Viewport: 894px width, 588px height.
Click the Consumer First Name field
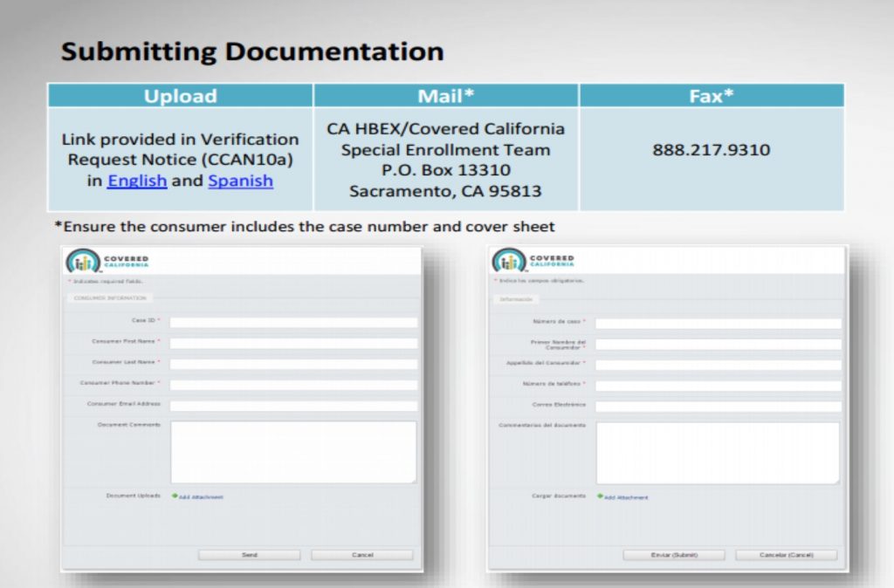click(294, 343)
